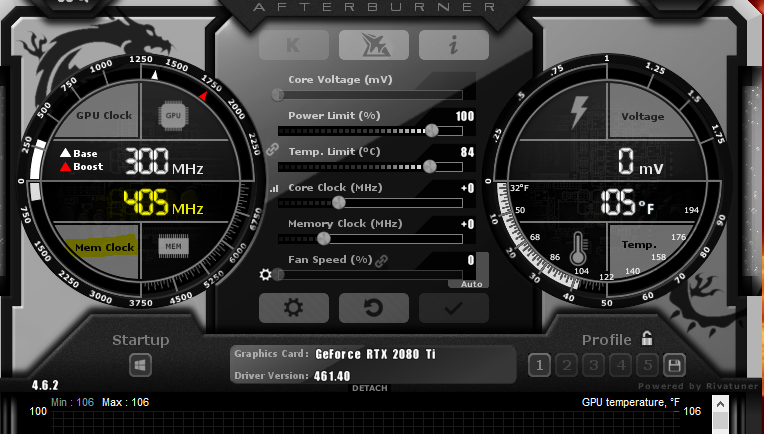Select profile slot 2
Image resolution: width=764 pixels, height=434 pixels.
coord(567,365)
